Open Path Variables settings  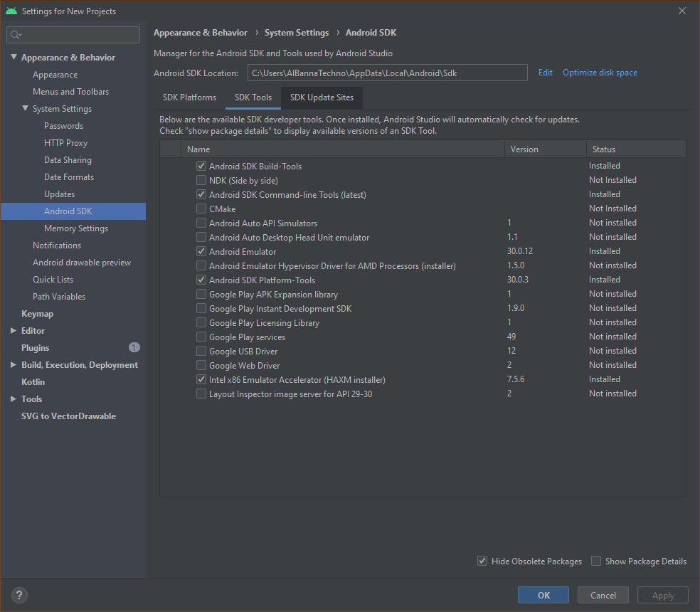(58, 297)
